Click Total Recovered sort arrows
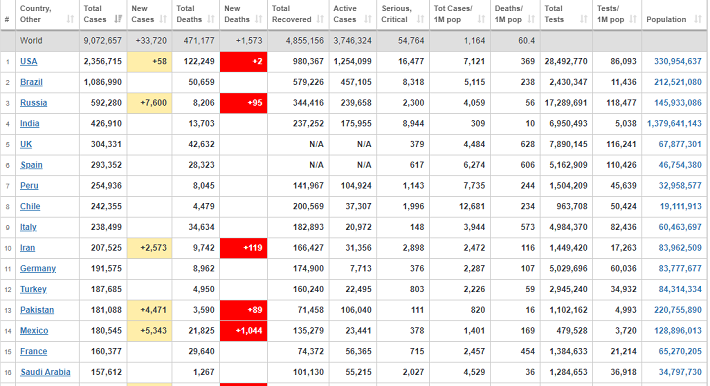Image resolution: width=710 pixels, height=386 pixels. pos(321,19)
